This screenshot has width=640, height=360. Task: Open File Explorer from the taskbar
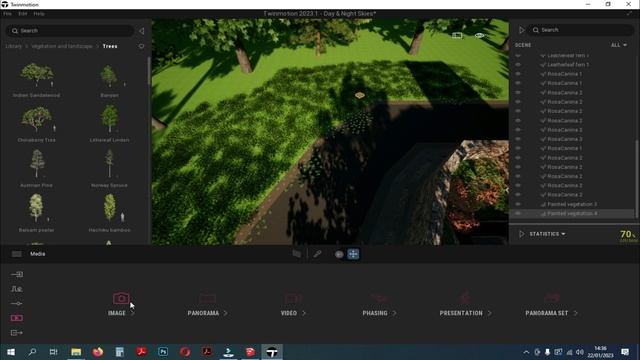76,352
